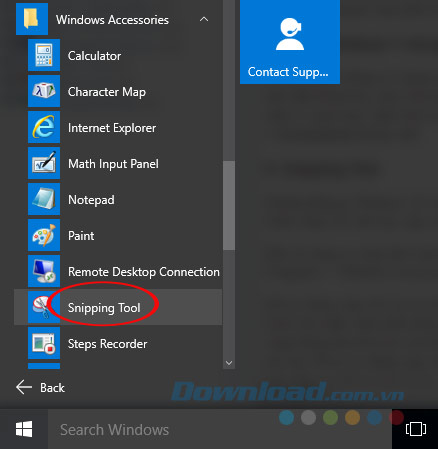Select the Paint label
Viewport: 438px width, 449px height.
(81, 236)
